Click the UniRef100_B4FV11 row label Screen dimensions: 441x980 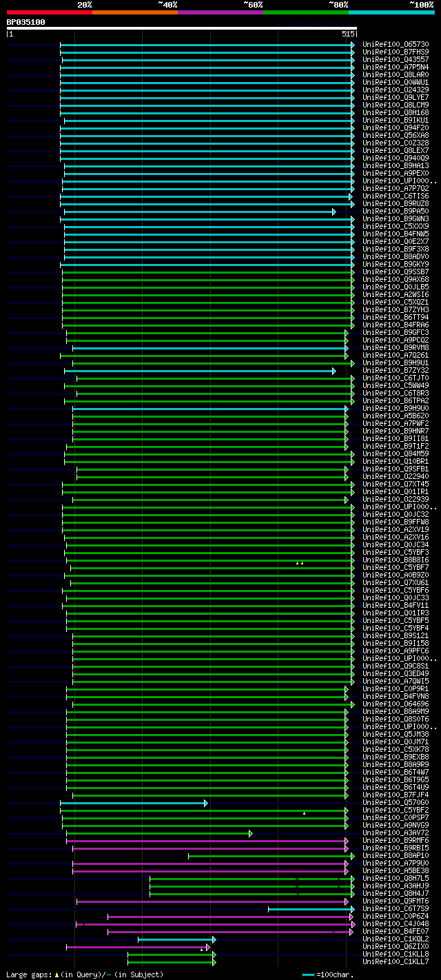pos(396,606)
